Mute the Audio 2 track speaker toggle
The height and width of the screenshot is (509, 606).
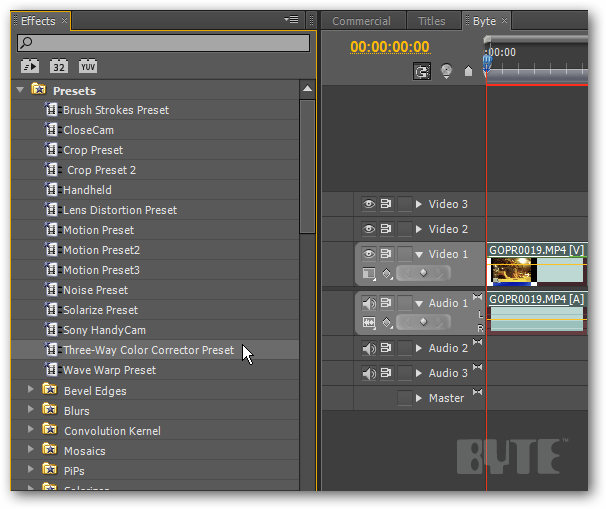pos(368,348)
